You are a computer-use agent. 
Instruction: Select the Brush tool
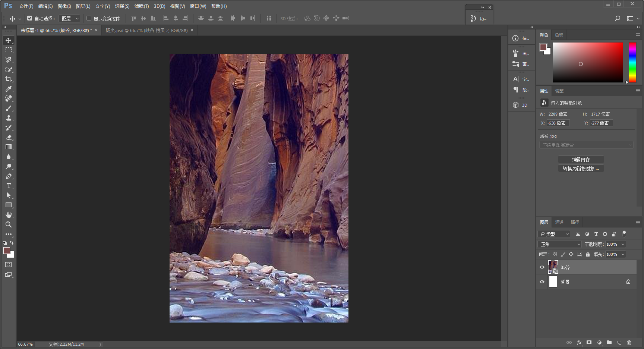(x=9, y=108)
